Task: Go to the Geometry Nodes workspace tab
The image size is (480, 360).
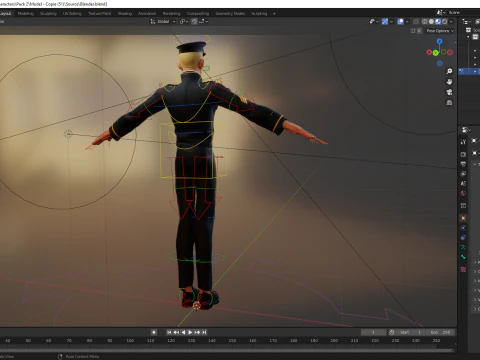Action: coord(230,13)
